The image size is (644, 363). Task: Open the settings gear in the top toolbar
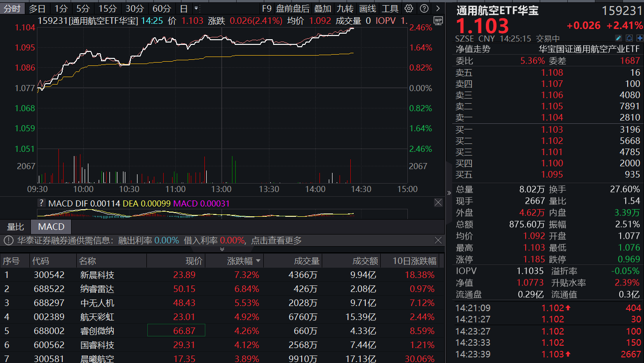point(409,8)
